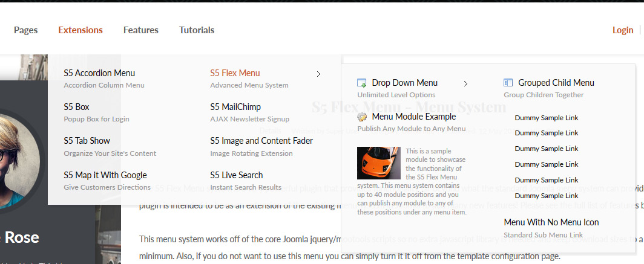Click 'Advanced Menu System' subtitle
Image resolution: width=644 pixels, height=264 pixels.
[x=249, y=85]
